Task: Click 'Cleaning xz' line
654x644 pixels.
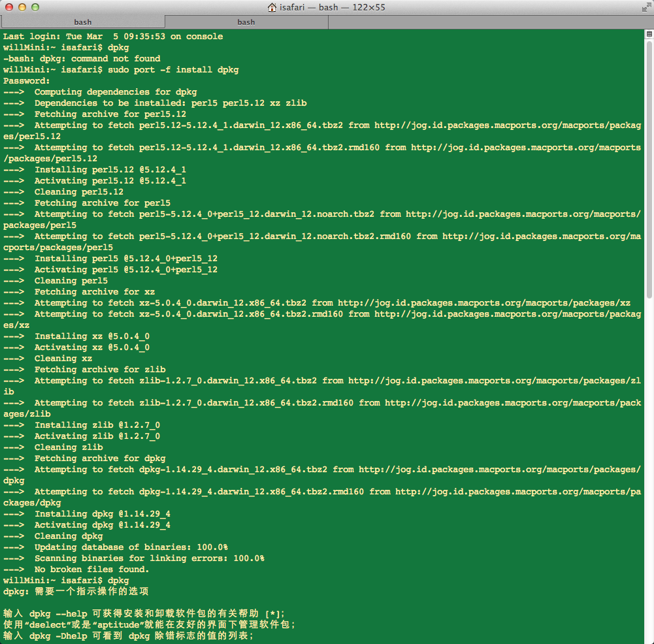Action: pyautogui.click(x=48, y=358)
